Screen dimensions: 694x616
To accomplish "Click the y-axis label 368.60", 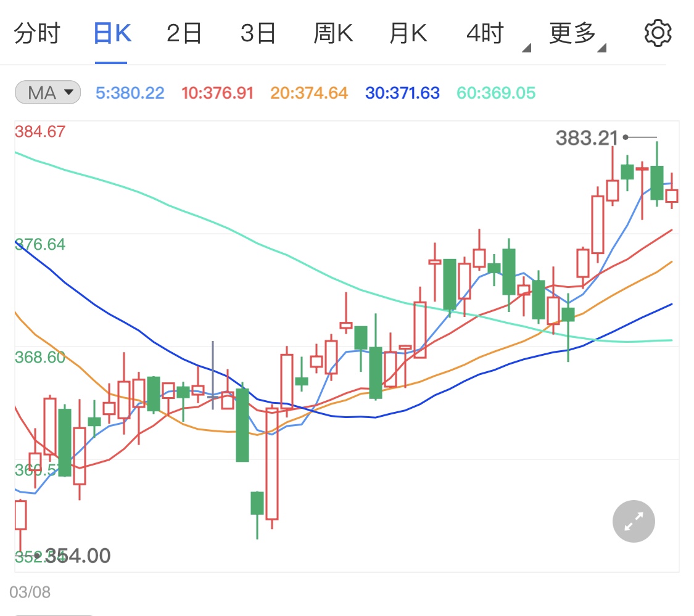I will (x=40, y=357).
